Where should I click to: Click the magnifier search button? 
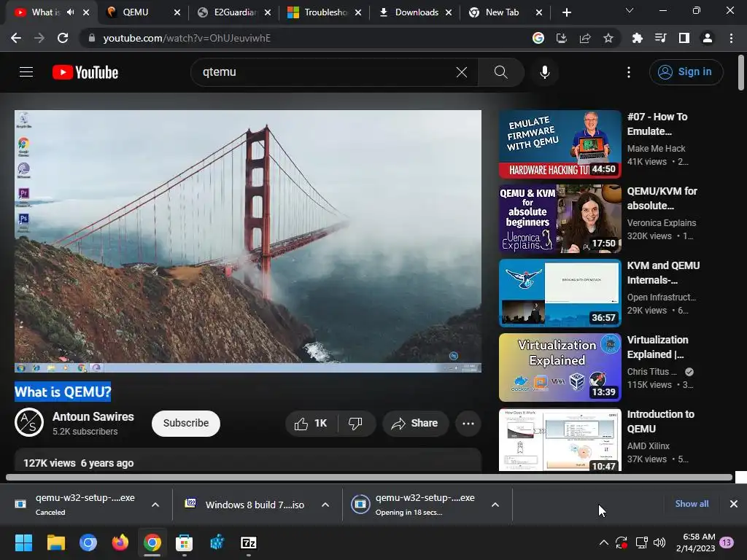click(500, 72)
